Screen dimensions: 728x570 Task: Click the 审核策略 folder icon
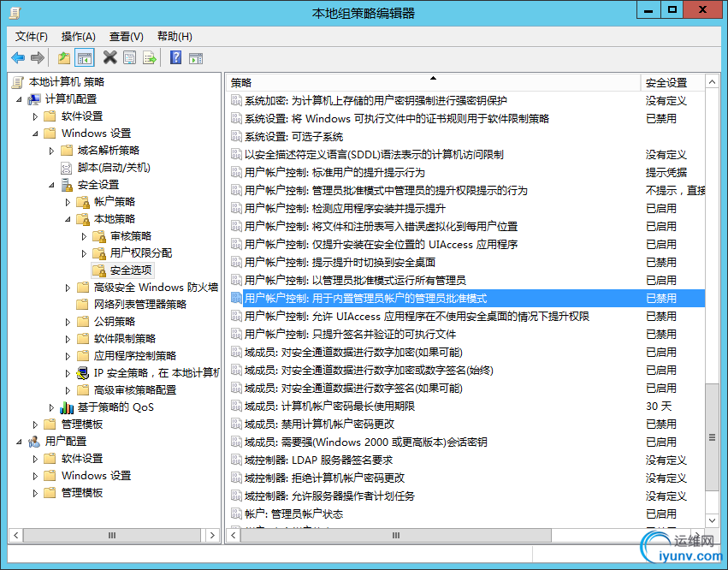pyautogui.click(x=99, y=236)
